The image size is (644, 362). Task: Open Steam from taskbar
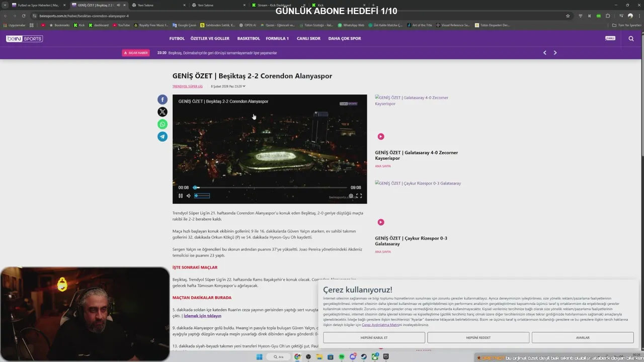tap(364, 357)
